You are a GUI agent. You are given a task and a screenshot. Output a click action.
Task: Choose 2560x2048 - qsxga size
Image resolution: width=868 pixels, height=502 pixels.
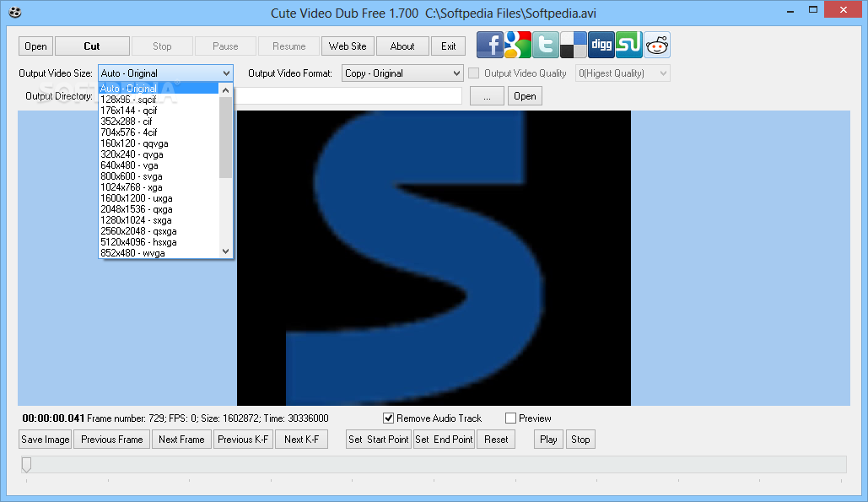click(159, 231)
